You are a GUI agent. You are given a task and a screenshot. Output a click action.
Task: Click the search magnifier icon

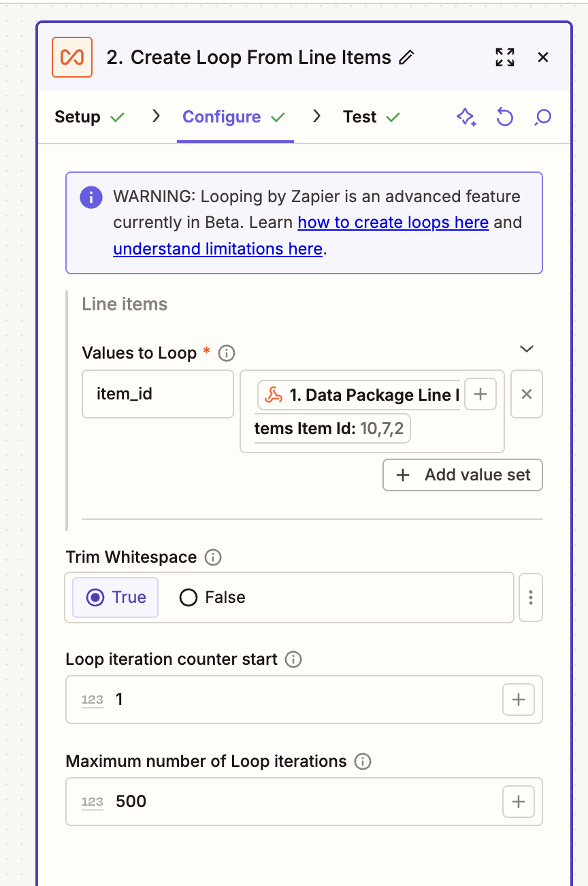pos(542,117)
